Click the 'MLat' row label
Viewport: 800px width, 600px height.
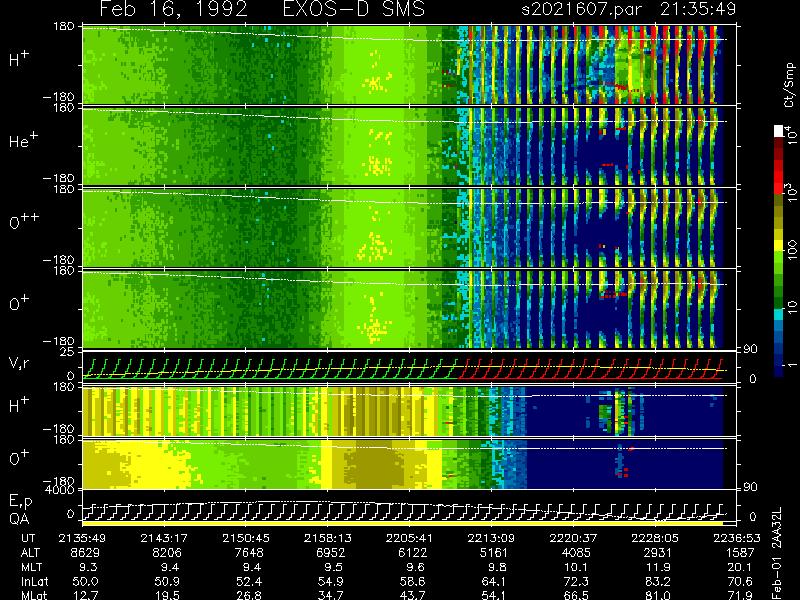tap(34, 595)
